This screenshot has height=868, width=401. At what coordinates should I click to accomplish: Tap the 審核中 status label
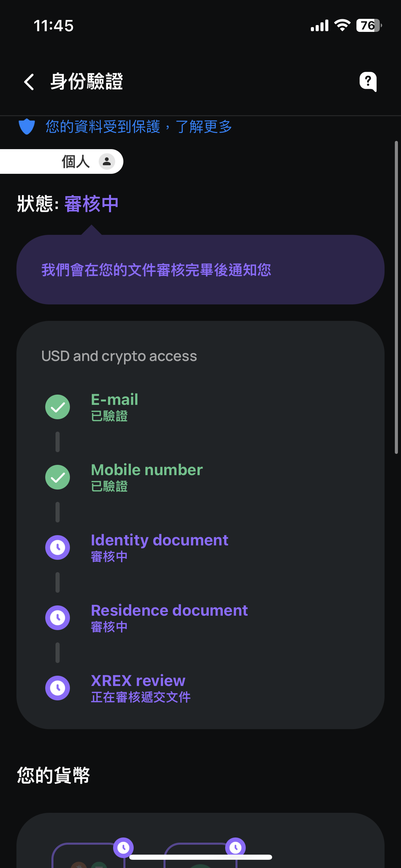click(92, 204)
